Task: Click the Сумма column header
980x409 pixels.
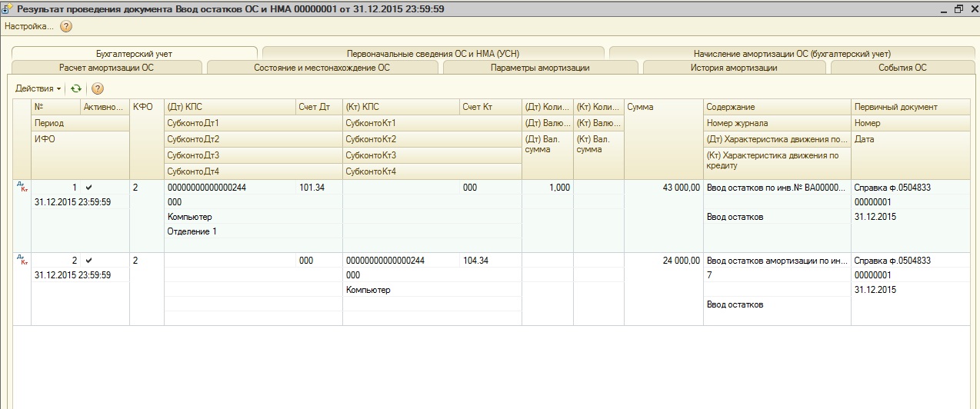Action: 662,107
